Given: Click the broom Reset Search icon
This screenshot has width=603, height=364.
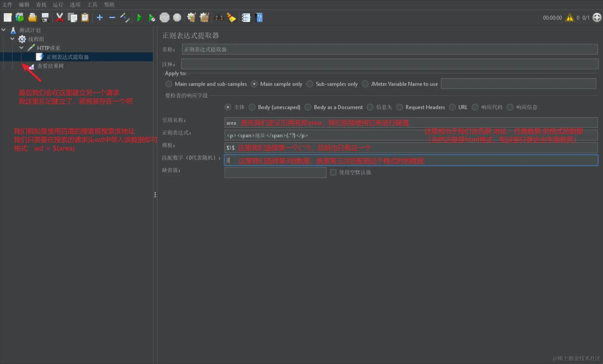Looking at the screenshot, I should click(x=231, y=18).
